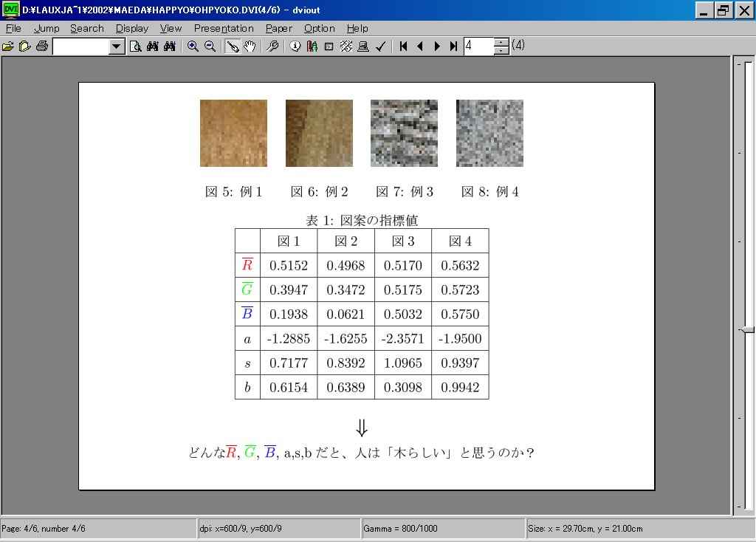This screenshot has width=756, height=542.
Task: Click the gray streaked texture image 例3
Action: (404, 133)
